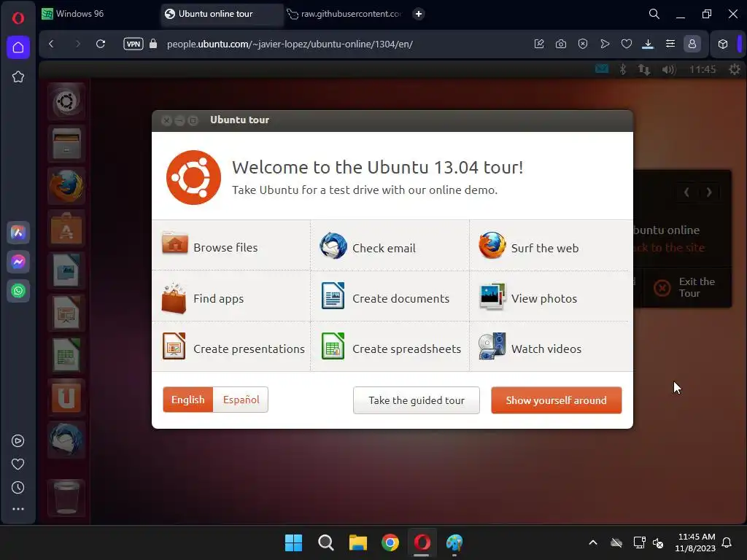Image resolution: width=747 pixels, height=560 pixels.
Task: Open the Trash in Ubuntu launcher
Action: click(x=66, y=497)
